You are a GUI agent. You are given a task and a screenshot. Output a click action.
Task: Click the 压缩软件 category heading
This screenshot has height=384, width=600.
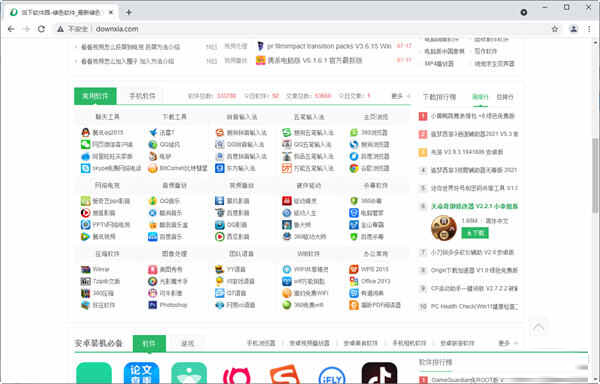107,254
